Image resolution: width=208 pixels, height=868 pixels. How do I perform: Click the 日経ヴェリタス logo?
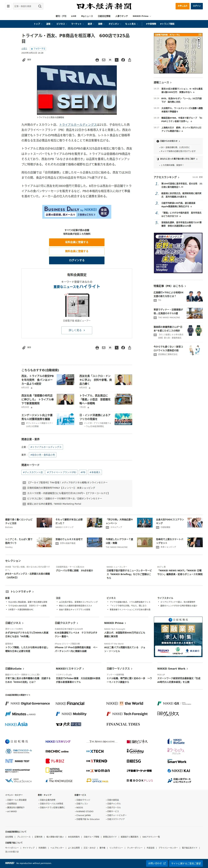point(168,714)
